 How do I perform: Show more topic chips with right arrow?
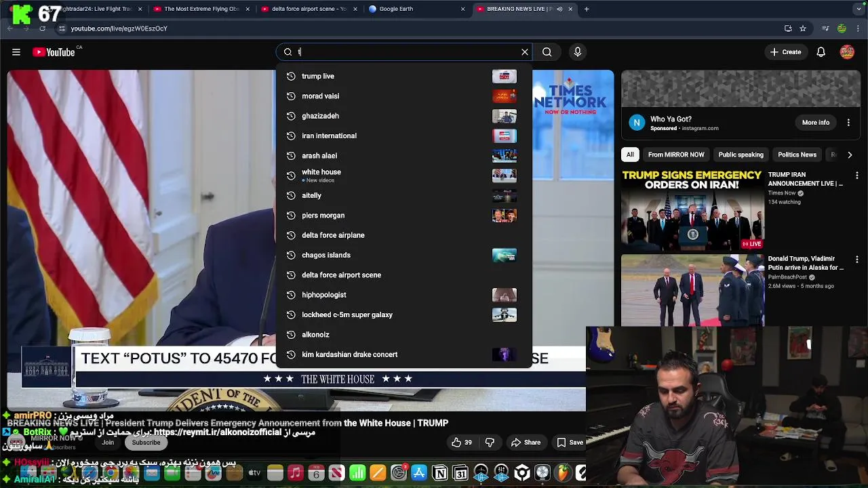(850, 155)
